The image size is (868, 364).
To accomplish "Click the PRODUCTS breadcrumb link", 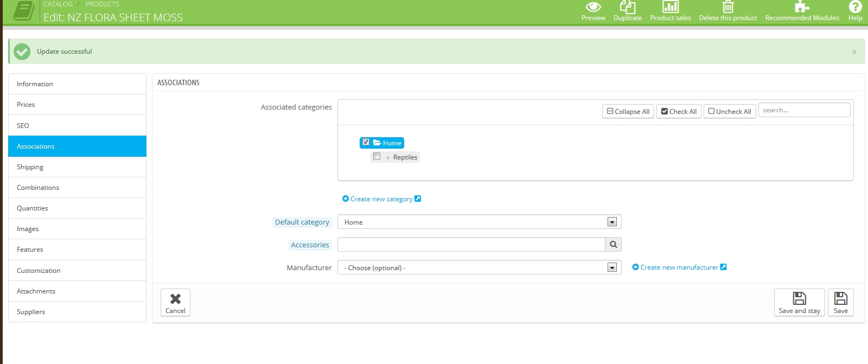I will 102,4.
